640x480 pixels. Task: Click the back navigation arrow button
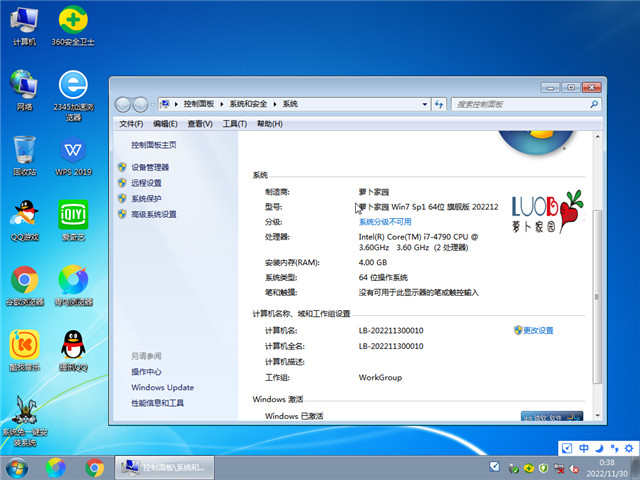124,104
